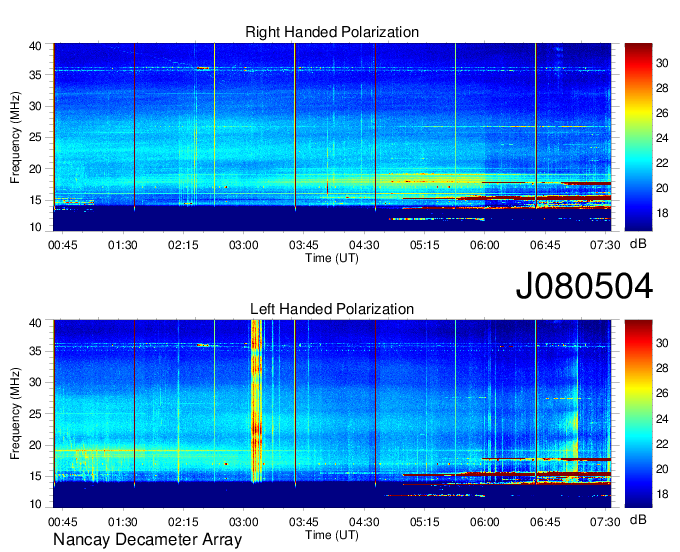Screen dimensions: 680x552
Task: Click the 40 MHz tick label on bottom plot
Action: click(35, 323)
